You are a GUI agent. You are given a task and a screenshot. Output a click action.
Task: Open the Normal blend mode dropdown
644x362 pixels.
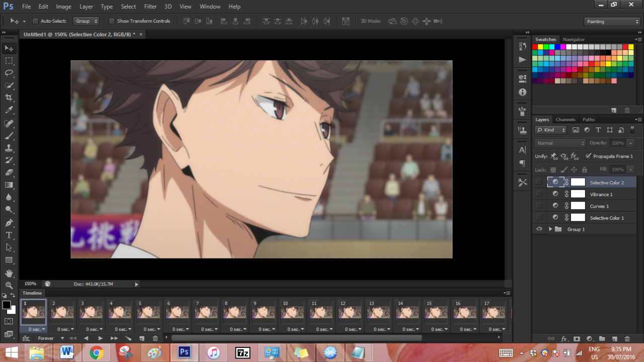click(560, 143)
